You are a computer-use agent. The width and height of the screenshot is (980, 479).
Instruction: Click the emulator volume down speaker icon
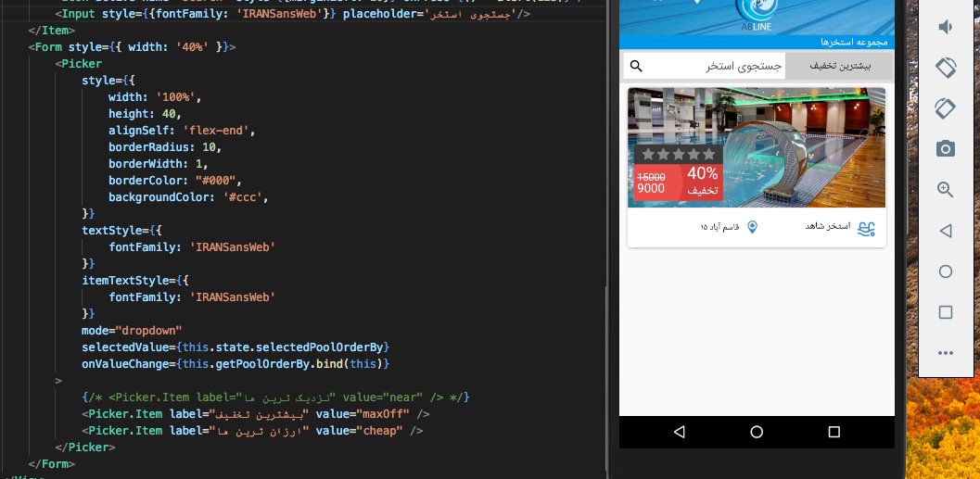click(946, 26)
